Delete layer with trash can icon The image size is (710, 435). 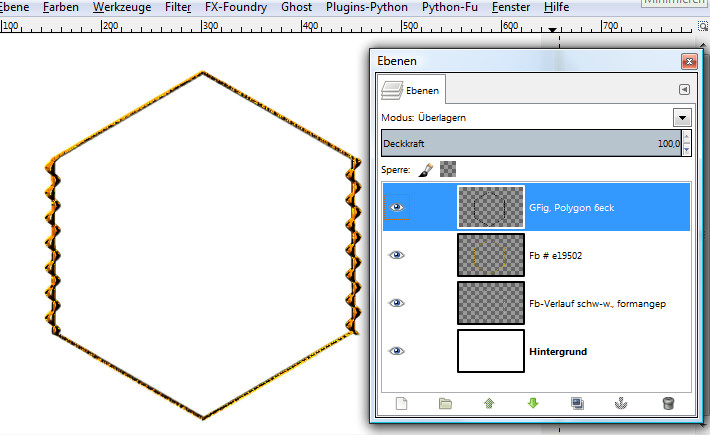(667, 404)
